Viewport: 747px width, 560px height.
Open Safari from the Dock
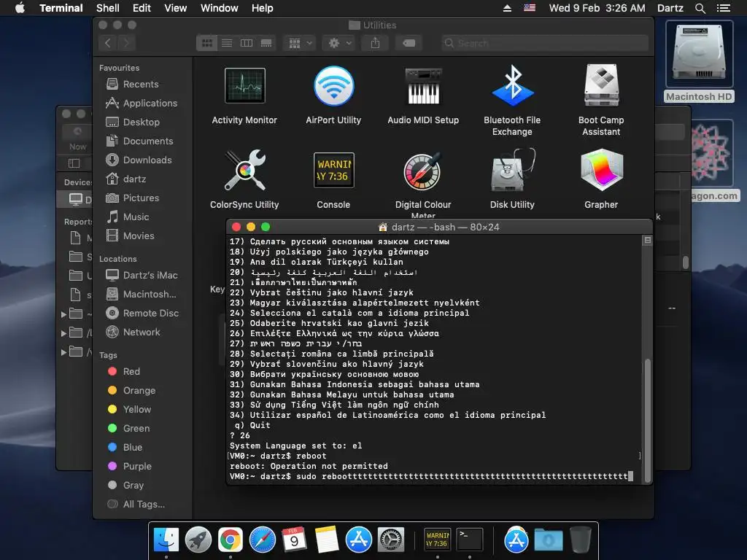(263, 540)
